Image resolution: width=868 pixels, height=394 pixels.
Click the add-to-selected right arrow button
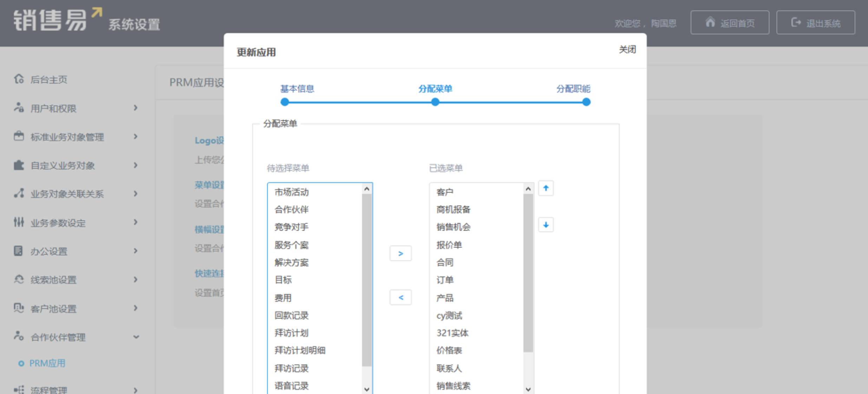point(400,253)
